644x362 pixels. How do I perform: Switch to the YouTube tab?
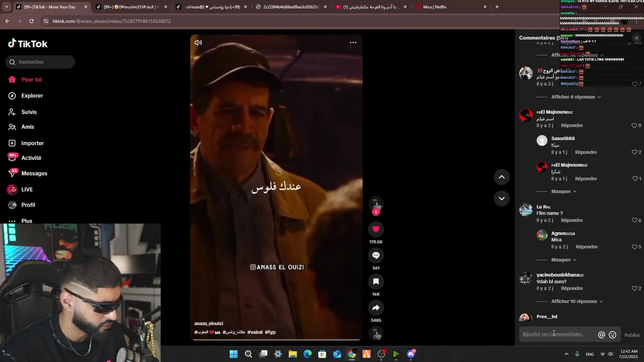[x=371, y=7]
